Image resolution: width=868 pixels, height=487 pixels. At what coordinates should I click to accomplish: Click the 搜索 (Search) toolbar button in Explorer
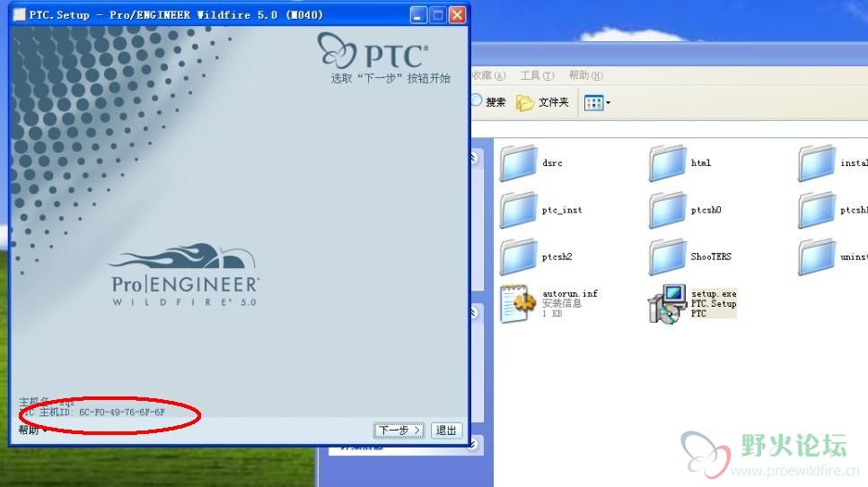489,102
